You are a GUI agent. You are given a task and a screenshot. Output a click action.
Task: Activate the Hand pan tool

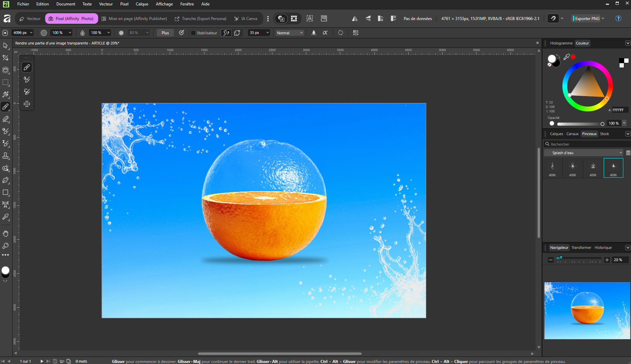5,233
